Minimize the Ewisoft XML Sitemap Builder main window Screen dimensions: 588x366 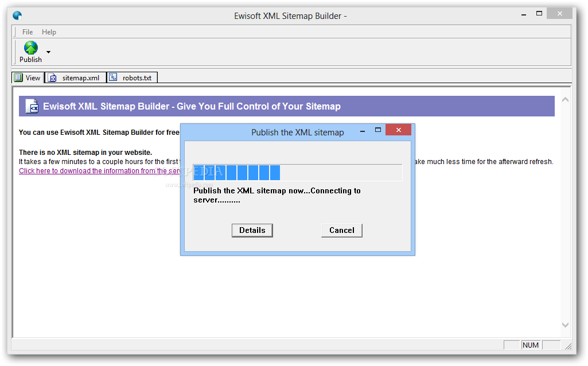pyautogui.click(x=524, y=14)
